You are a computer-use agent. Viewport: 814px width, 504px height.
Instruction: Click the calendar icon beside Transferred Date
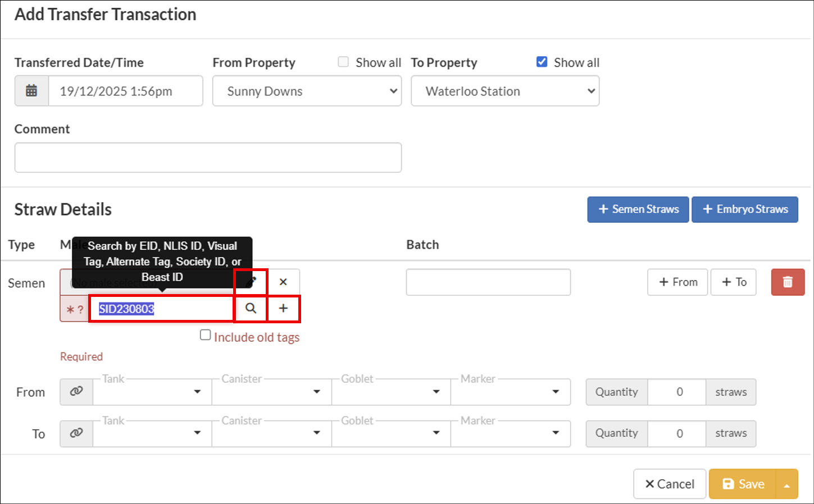click(x=32, y=91)
